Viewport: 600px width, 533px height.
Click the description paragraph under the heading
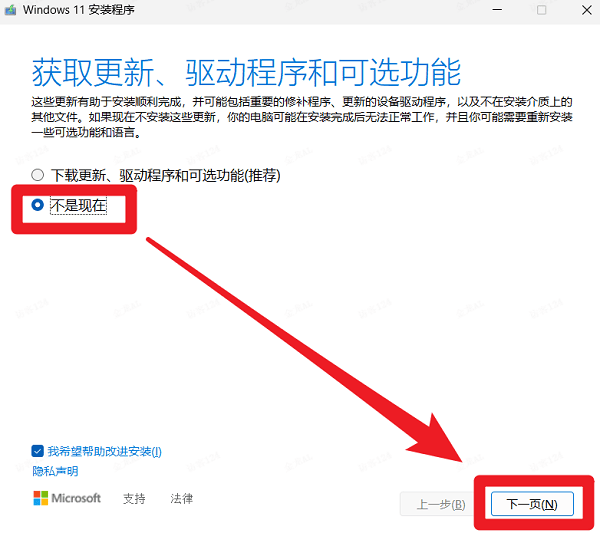tap(300, 118)
